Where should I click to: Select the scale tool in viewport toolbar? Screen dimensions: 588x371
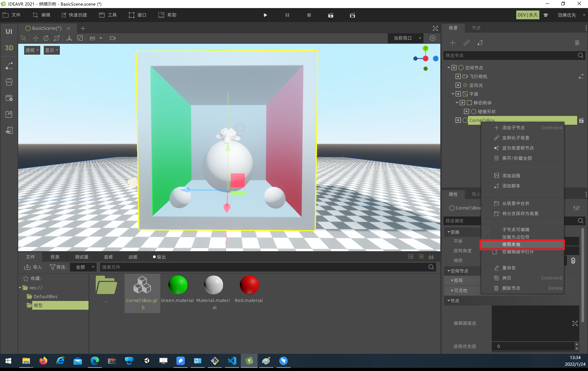tap(57, 38)
